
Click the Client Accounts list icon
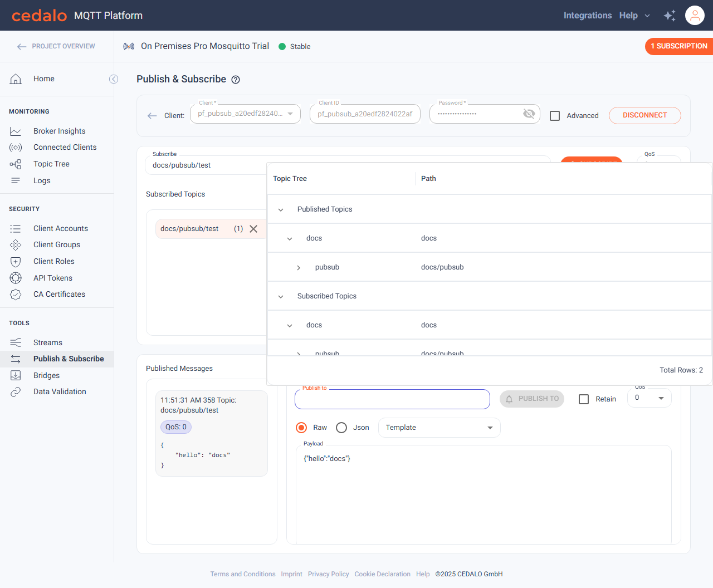click(x=16, y=229)
